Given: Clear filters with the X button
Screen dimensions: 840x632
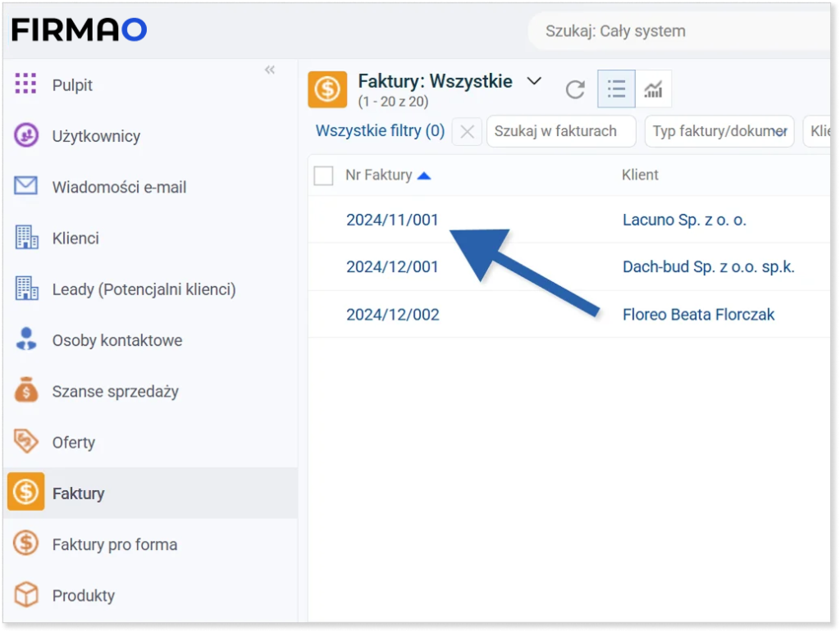Looking at the screenshot, I should coord(467,131).
